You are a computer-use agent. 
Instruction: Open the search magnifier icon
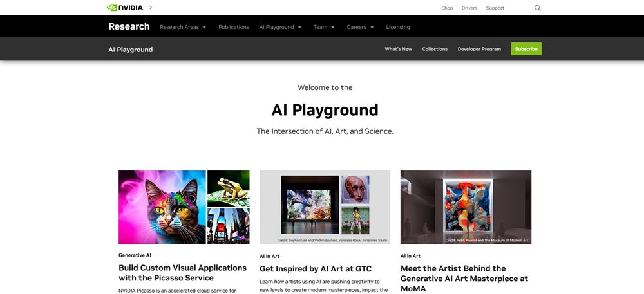pos(537,8)
